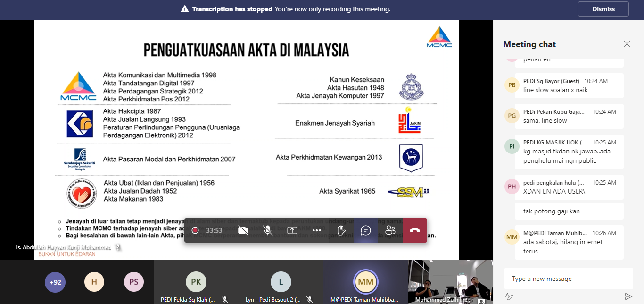The width and height of the screenshot is (644, 304).
Task: Click the Kementerian Kesihatan heart logo
Action: pos(81,193)
